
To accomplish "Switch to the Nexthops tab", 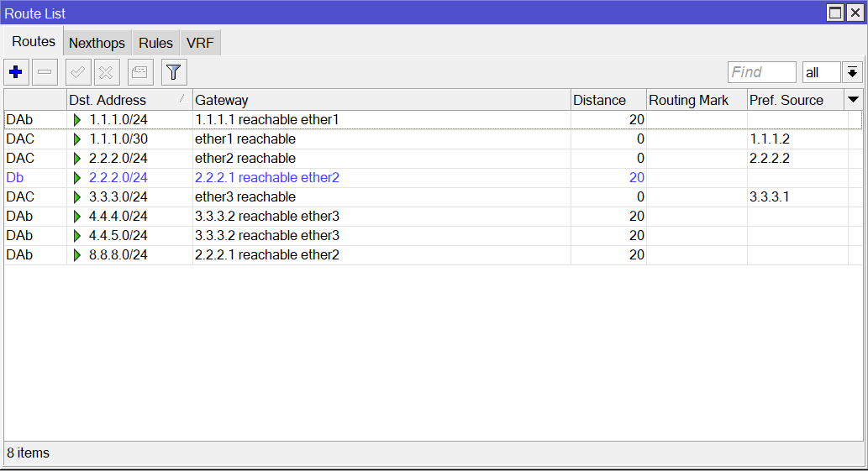I will click(97, 43).
